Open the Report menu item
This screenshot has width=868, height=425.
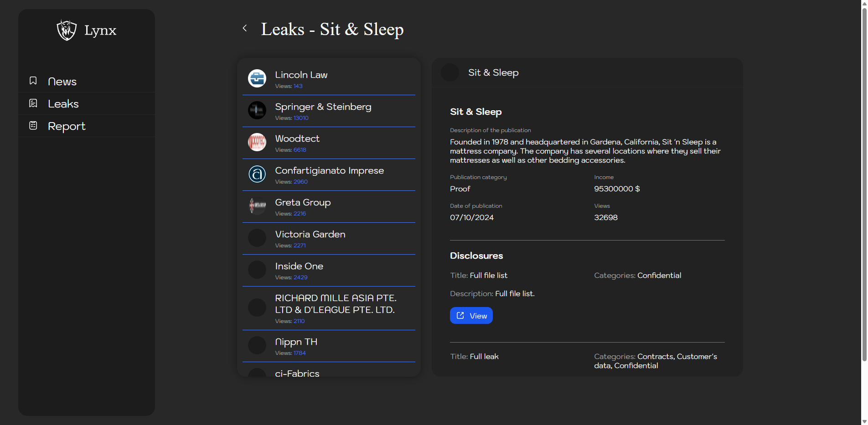click(67, 126)
